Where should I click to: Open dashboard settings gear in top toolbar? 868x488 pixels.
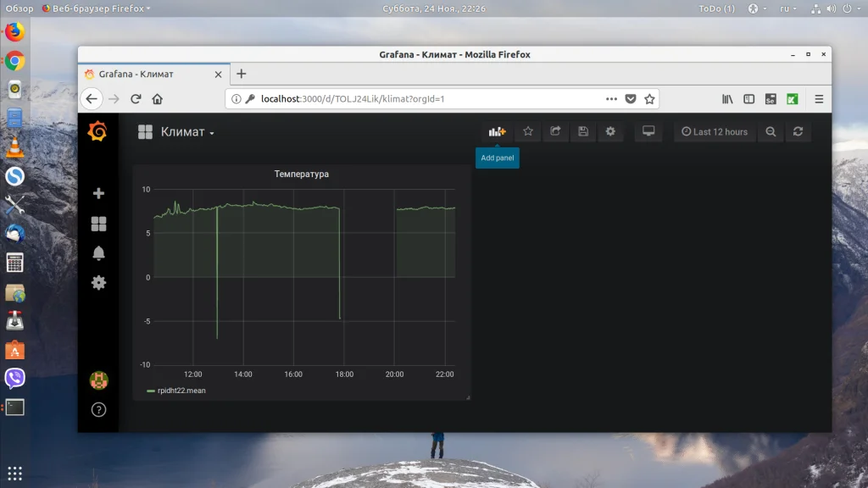coord(610,131)
